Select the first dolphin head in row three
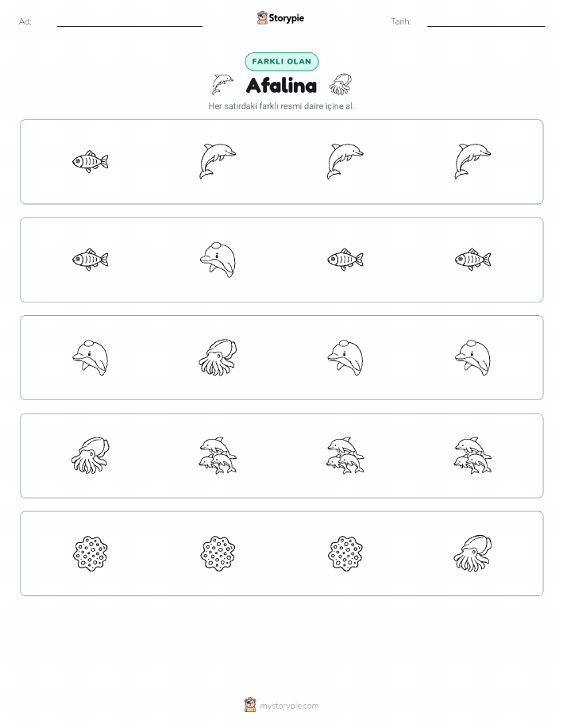 tap(90, 357)
